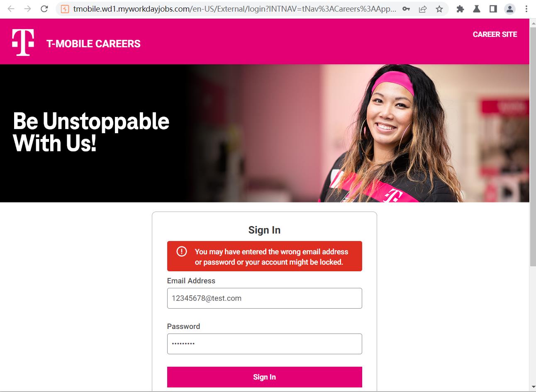Toggle the browser side panel icon

pyautogui.click(x=493, y=9)
